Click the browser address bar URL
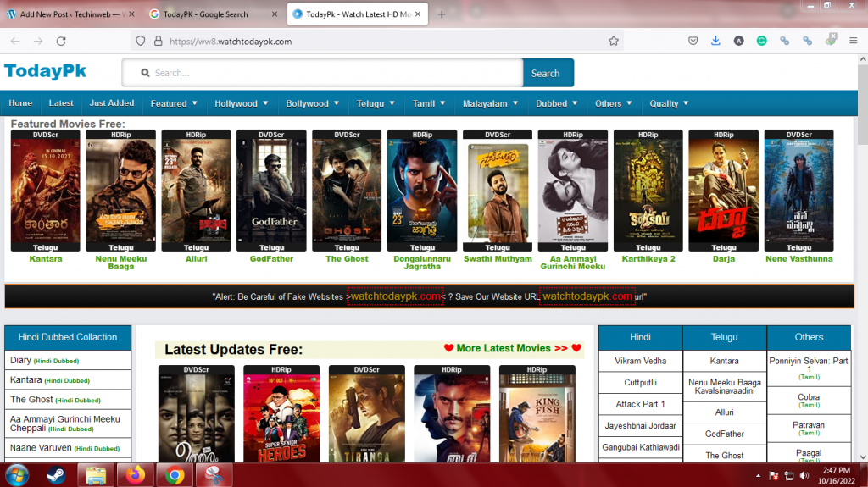 231,42
